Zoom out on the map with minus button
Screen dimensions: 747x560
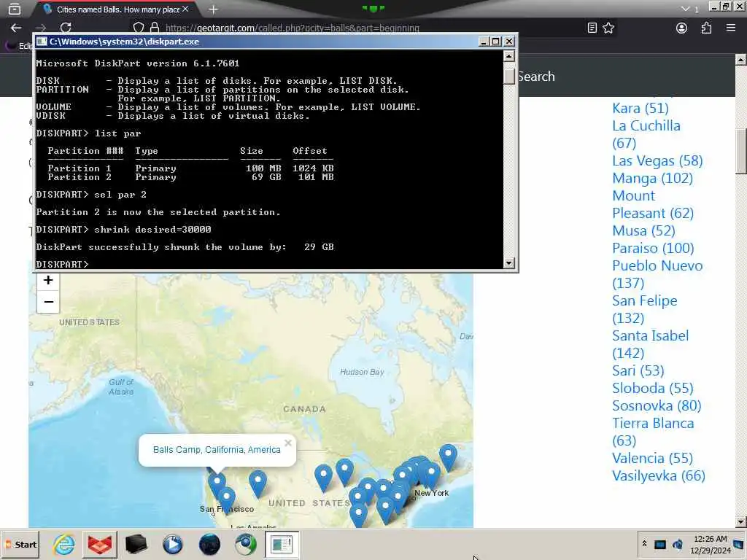point(48,302)
